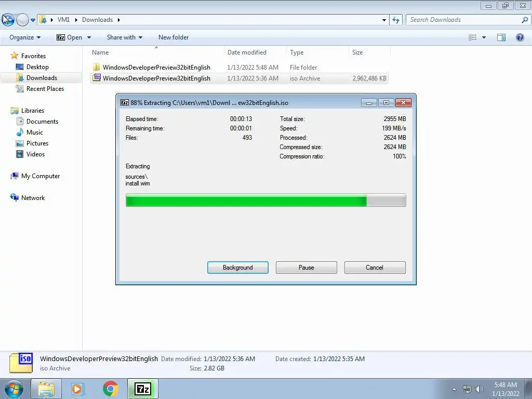This screenshot has height=399, width=532.
Task: Expand the Open button dropdown arrow
Action: [x=89, y=37]
